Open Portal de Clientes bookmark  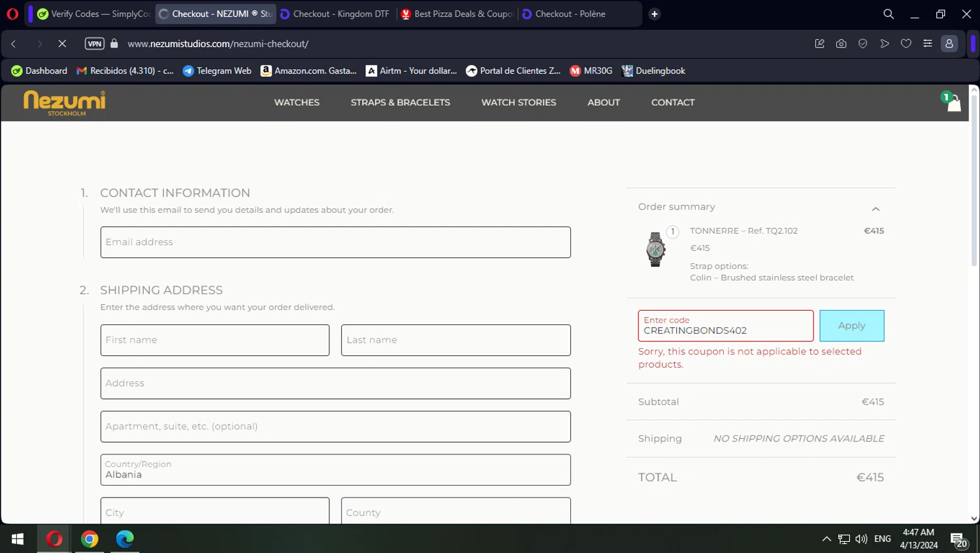click(x=514, y=71)
